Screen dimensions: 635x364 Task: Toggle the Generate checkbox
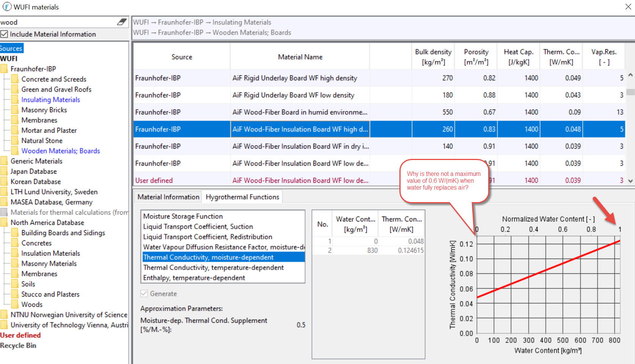coord(144,293)
